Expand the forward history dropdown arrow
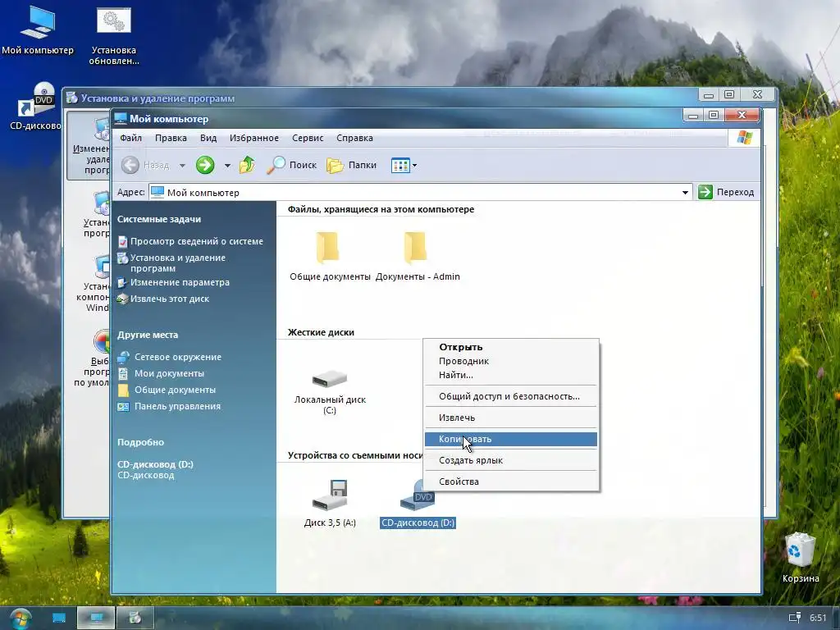 (x=227, y=166)
